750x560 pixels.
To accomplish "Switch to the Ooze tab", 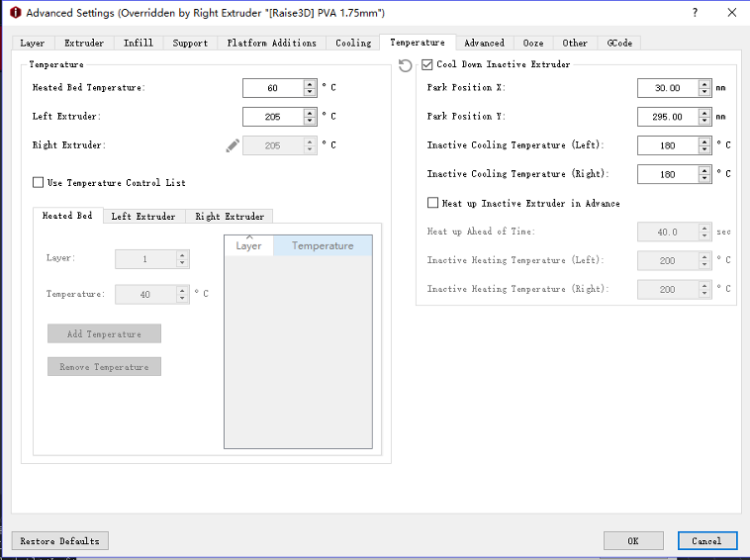I will pos(533,43).
